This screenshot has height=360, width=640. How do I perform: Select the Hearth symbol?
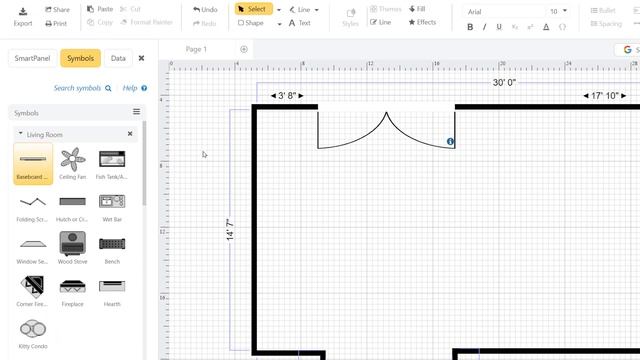(112, 292)
